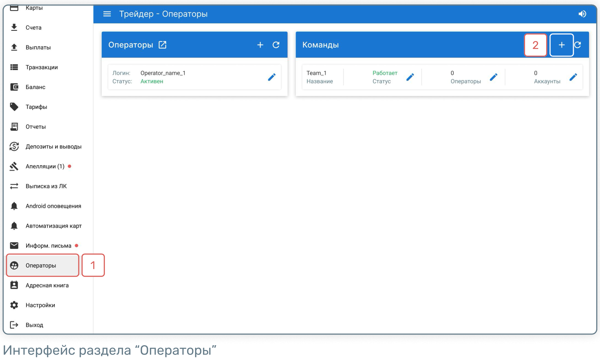Go to Выплаты section
The image size is (600, 364).
tap(38, 47)
